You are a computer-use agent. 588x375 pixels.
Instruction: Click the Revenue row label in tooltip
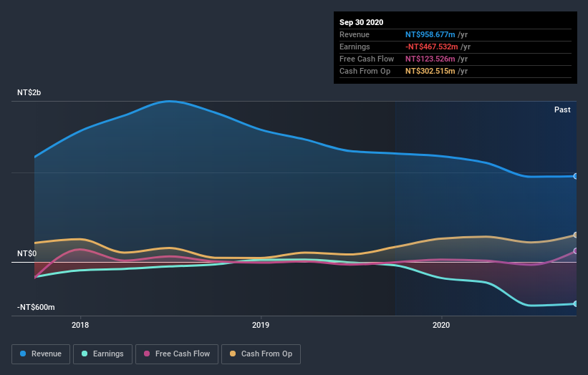coord(355,34)
